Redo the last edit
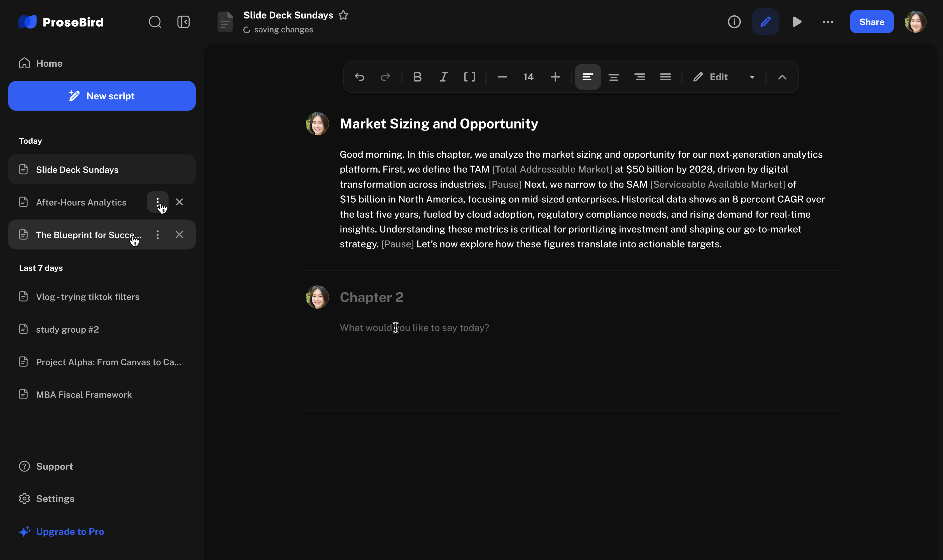Image resolution: width=943 pixels, height=560 pixels. pyautogui.click(x=385, y=77)
